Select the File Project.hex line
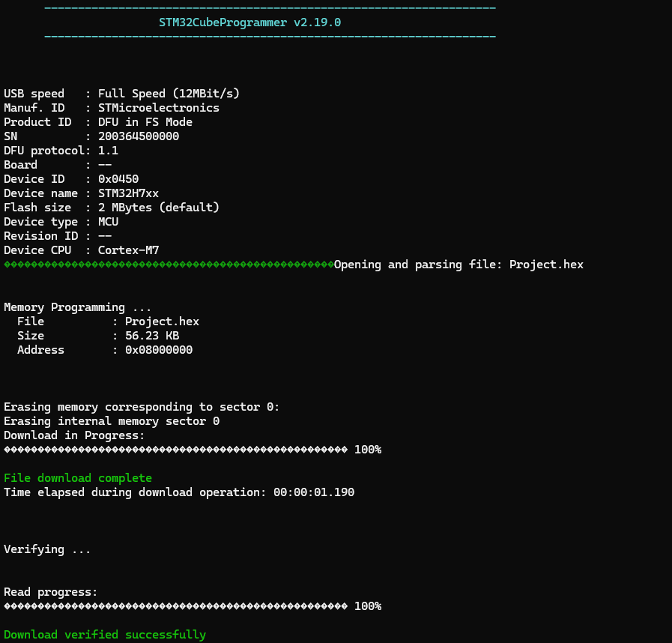Image resolution: width=672 pixels, height=643 pixels. 108,321
